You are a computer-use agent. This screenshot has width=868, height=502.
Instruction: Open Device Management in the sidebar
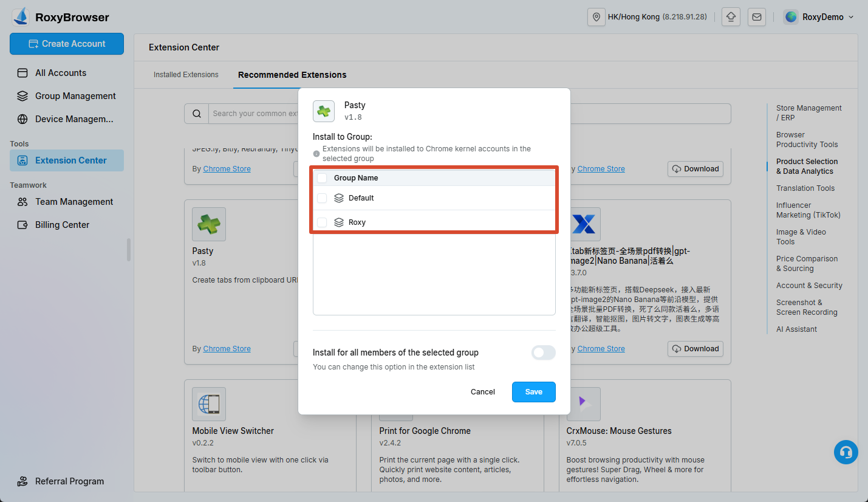[x=67, y=119]
